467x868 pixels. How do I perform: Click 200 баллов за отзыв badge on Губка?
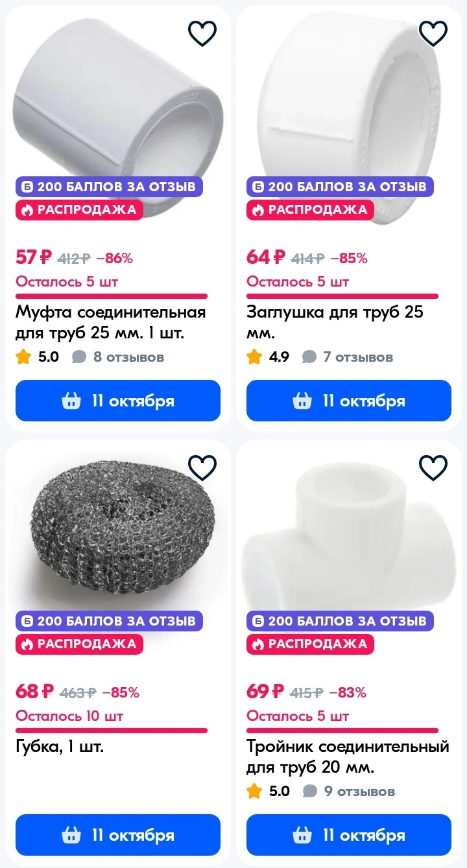pos(110,621)
